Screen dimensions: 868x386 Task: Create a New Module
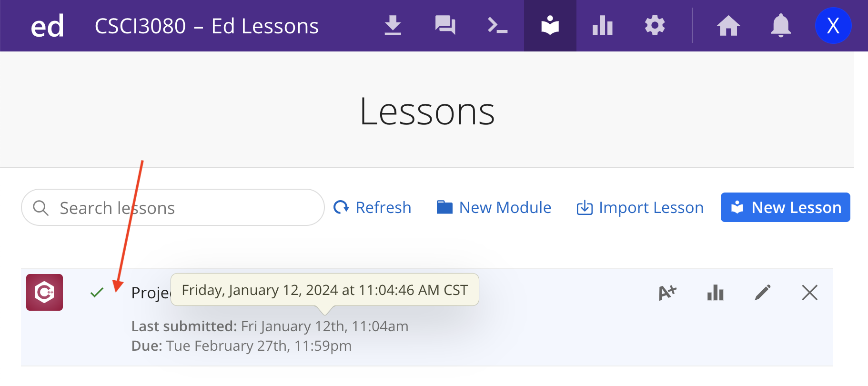(x=494, y=208)
